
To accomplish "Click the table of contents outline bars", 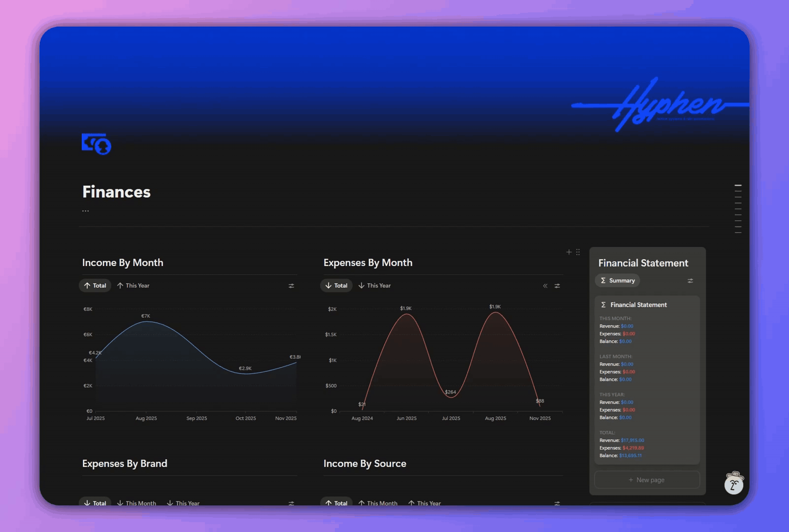I will point(738,209).
